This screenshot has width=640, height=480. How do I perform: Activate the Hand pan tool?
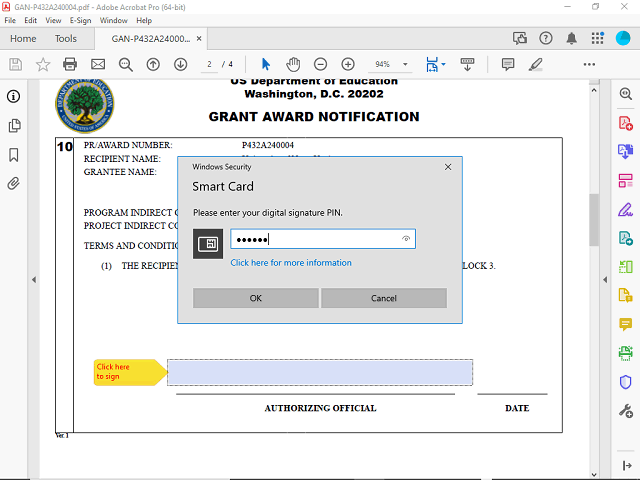[293, 64]
